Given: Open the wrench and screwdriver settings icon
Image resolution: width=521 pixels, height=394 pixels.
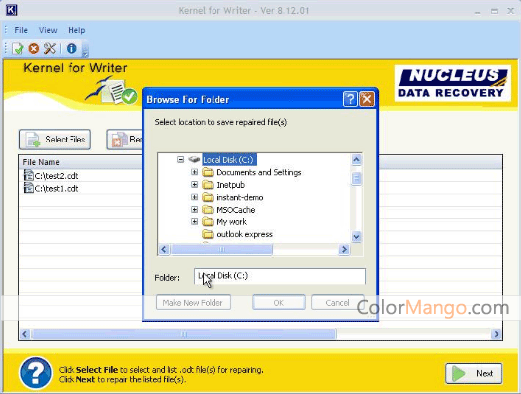Looking at the screenshot, I should pyautogui.click(x=50, y=49).
